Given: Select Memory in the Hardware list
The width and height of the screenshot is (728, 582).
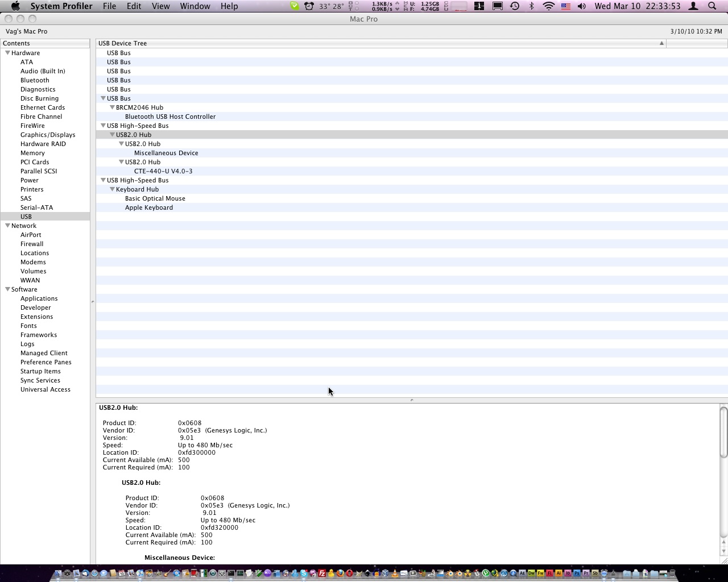Looking at the screenshot, I should (x=32, y=153).
